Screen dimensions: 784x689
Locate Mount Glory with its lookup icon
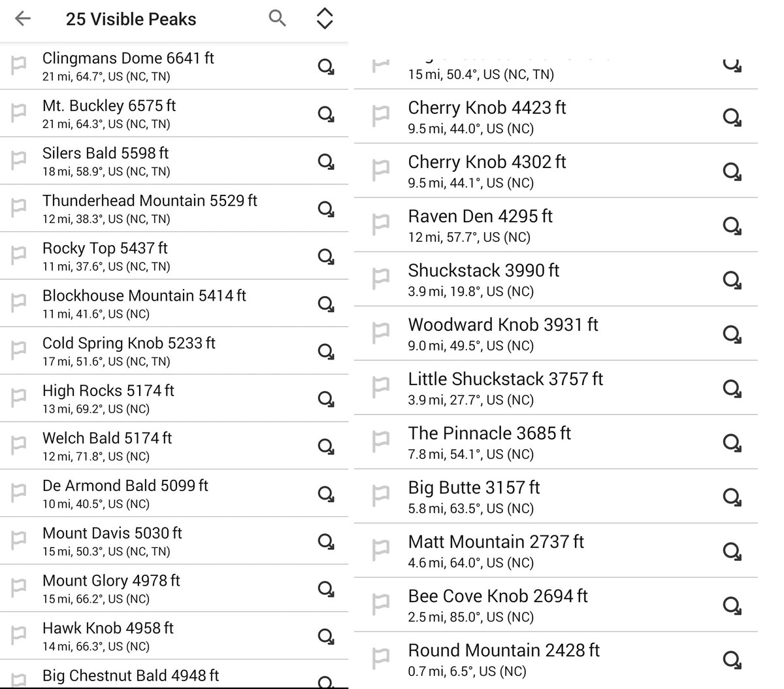tap(326, 589)
